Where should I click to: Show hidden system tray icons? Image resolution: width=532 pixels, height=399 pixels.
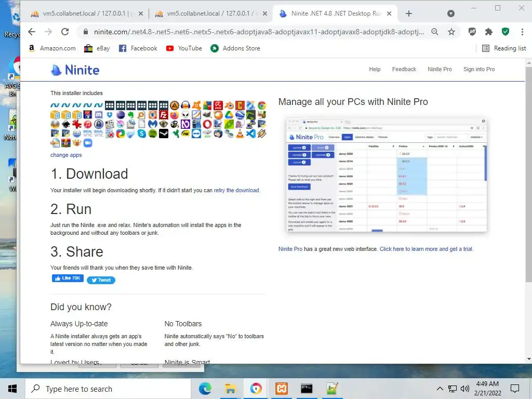[x=440, y=389]
